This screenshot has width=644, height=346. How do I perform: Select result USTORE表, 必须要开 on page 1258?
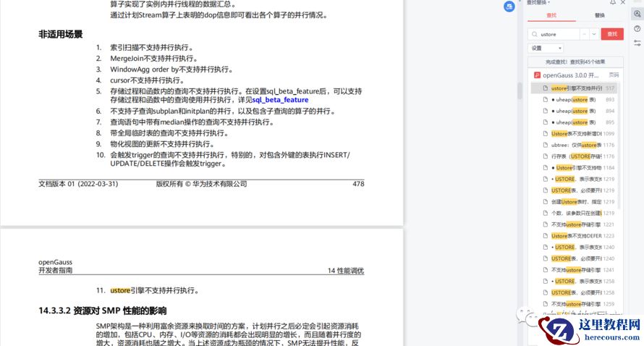click(x=574, y=292)
